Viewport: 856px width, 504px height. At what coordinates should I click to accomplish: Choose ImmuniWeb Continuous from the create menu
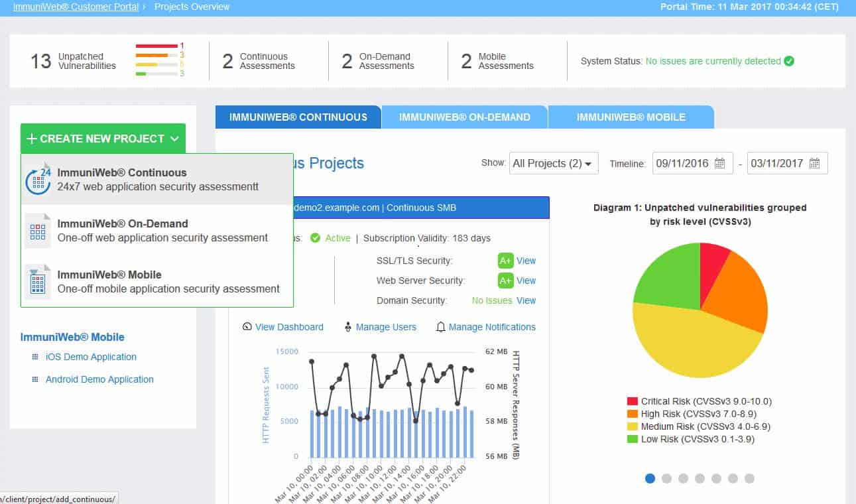tap(157, 180)
